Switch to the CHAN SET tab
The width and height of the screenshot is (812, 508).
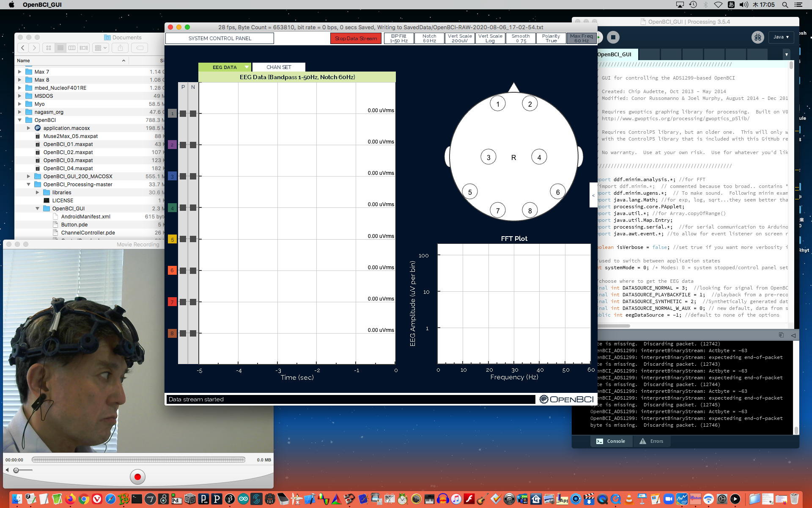pos(279,67)
